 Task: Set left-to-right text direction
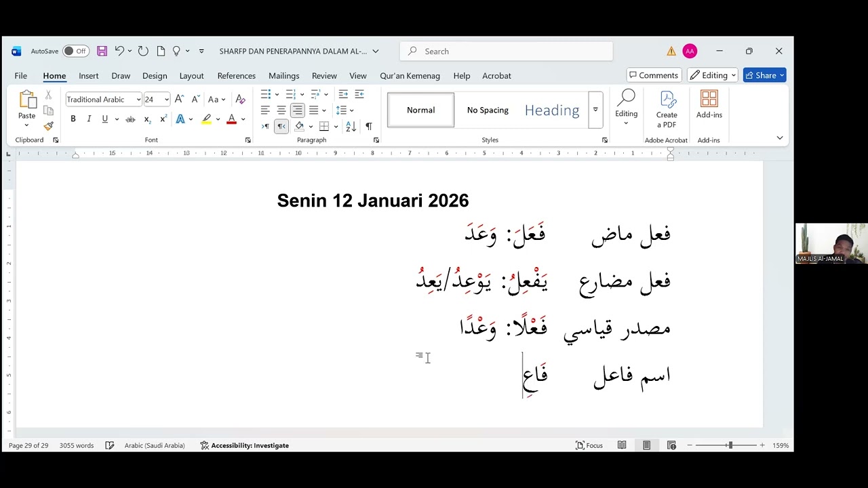[265, 126]
